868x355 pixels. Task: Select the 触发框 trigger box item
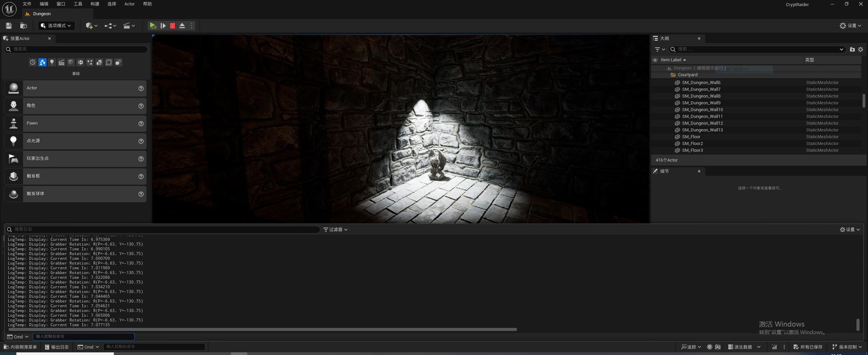75,176
